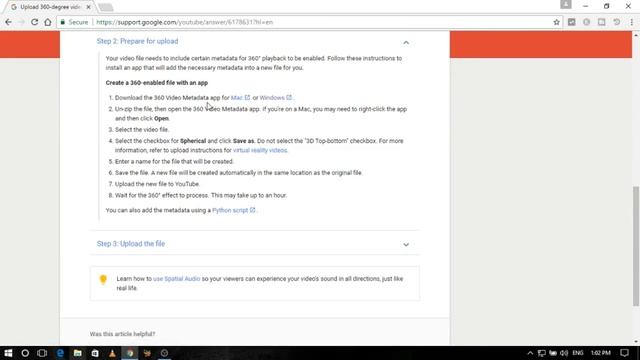This screenshot has width=640, height=360.
Task: Open the Chrome three-dot menu
Action: 631,22
